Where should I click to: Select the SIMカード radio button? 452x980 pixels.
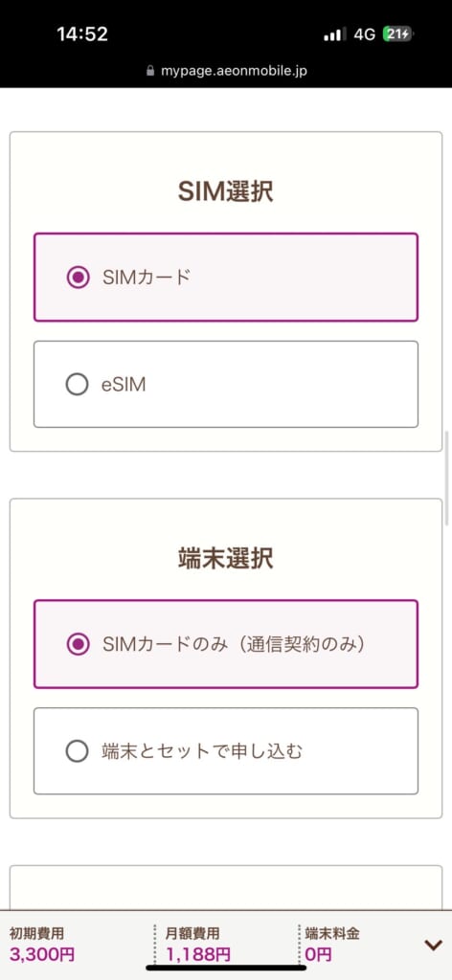tap(78, 278)
